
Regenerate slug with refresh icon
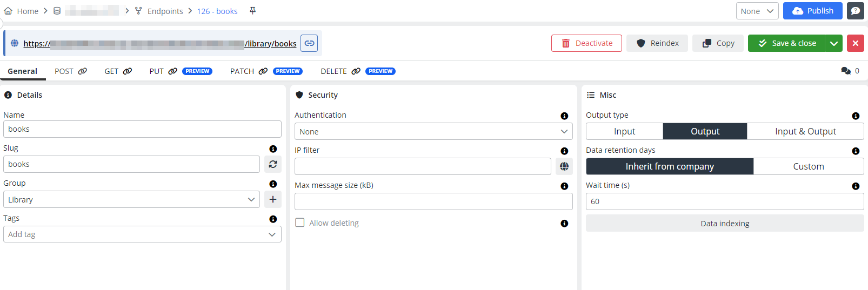click(273, 164)
